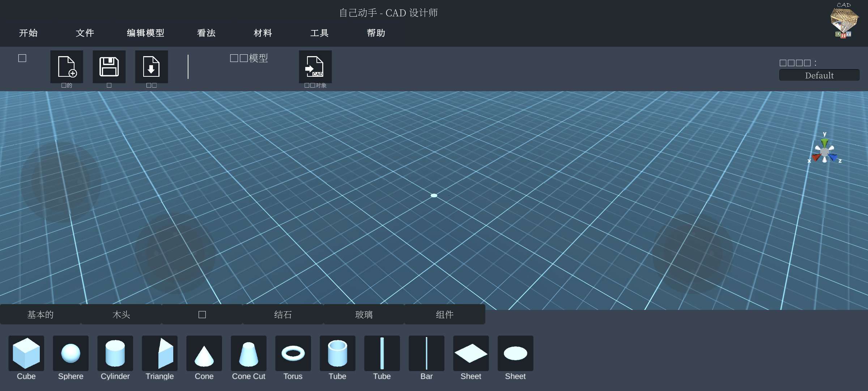
Task: Open the 编辑模型 menu
Action: (145, 32)
